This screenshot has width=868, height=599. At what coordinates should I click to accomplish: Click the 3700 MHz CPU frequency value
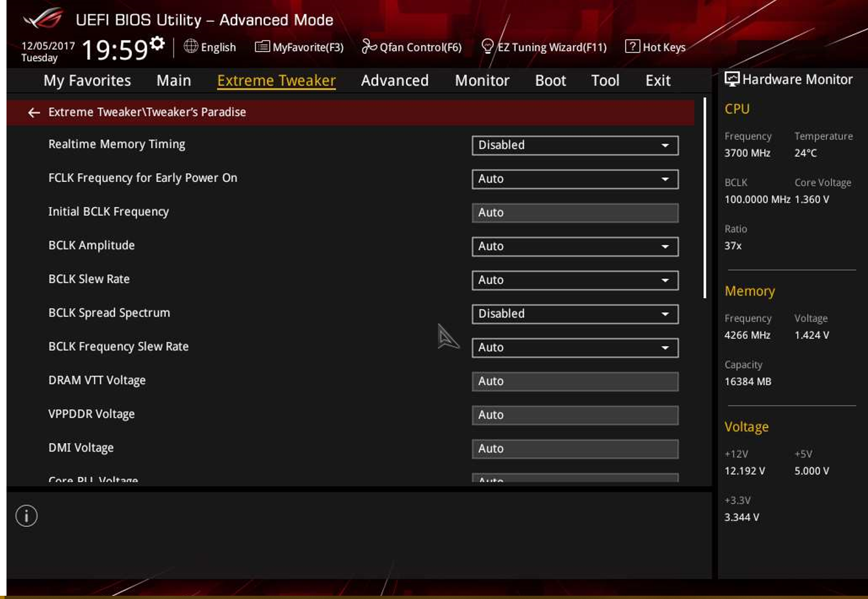(x=747, y=153)
